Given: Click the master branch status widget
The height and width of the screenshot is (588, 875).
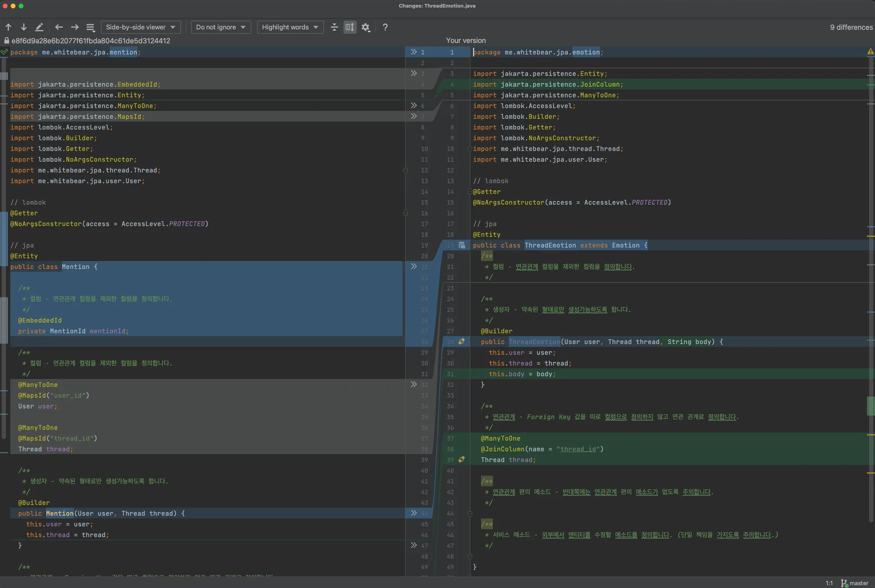Looking at the screenshot, I should pos(855,583).
